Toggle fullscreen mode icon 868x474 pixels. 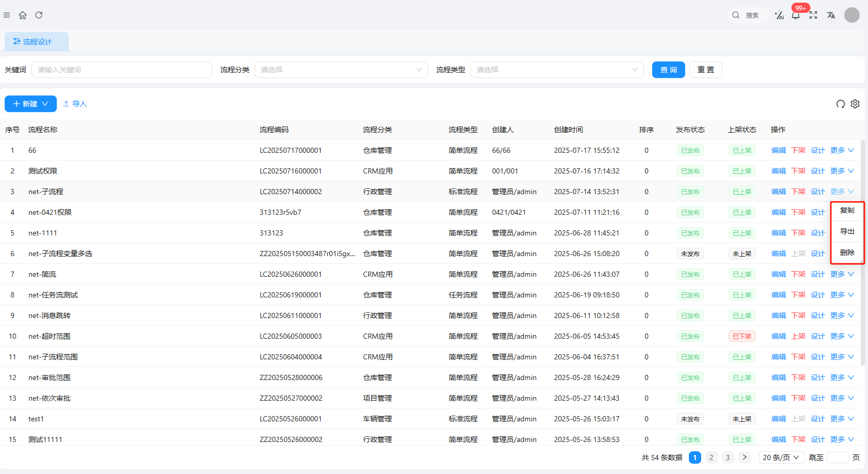(x=813, y=15)
